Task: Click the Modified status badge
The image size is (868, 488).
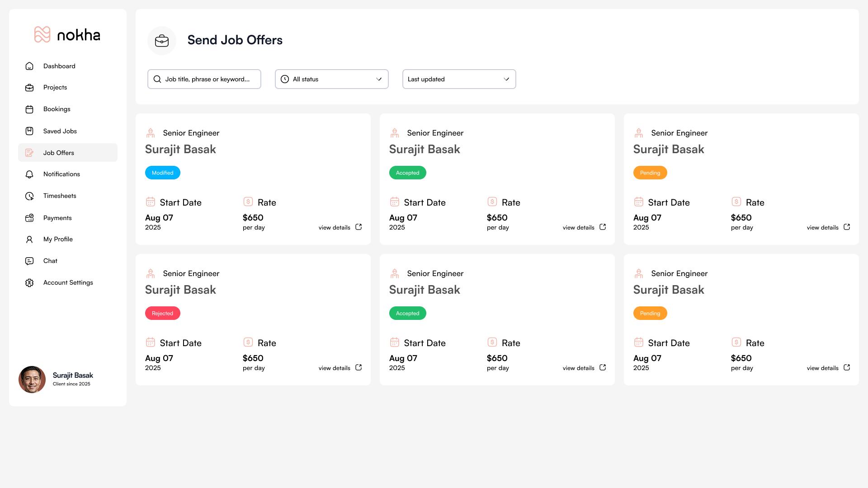Action: [162, 172]
